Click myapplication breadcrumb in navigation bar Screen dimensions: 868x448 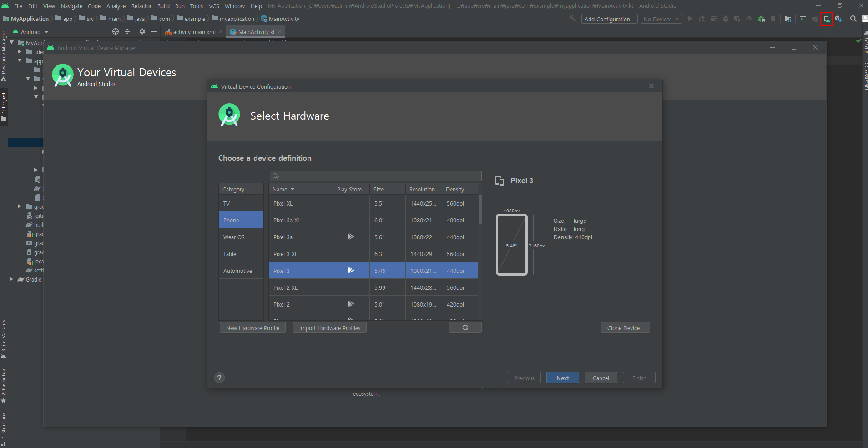pyautogui.click(x=233, y=19)
